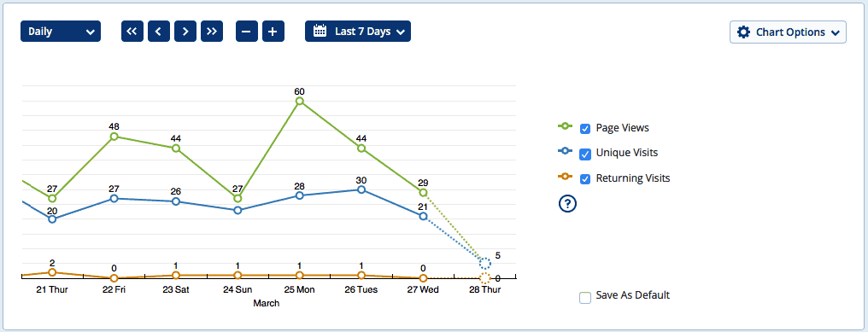Click the orange Returning Visits legend marker
868x332 pixels.
click(566, 177)
